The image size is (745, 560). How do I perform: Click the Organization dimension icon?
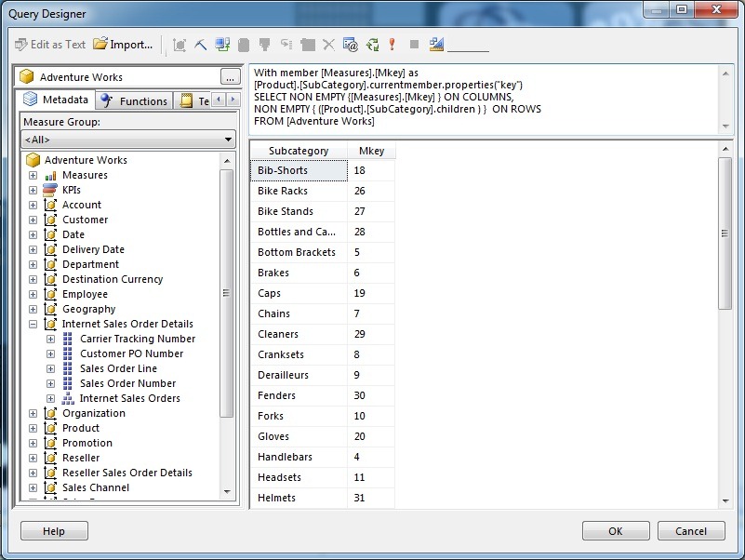pyautogui.click(x=50, y=413)
